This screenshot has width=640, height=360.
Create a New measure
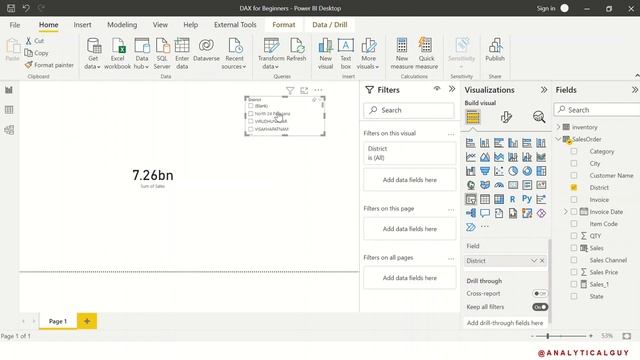click(x=402, y=53)
